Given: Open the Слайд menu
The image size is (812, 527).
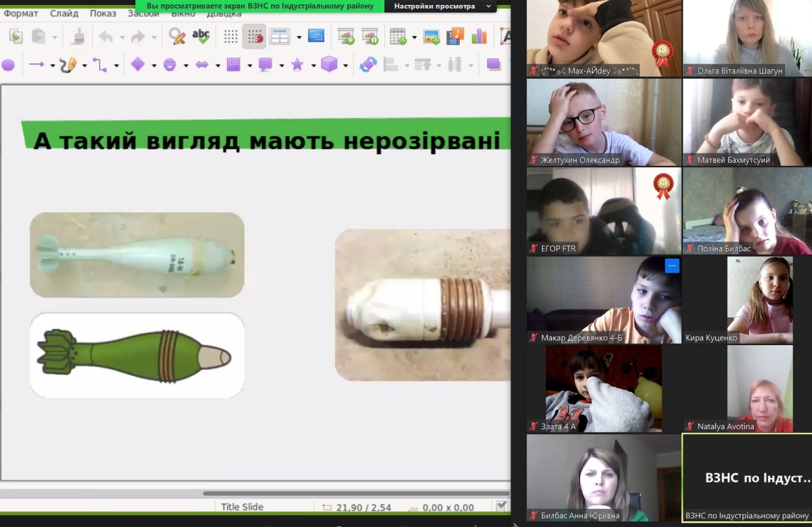Looking at the screenshot, I should pos(64,13).
